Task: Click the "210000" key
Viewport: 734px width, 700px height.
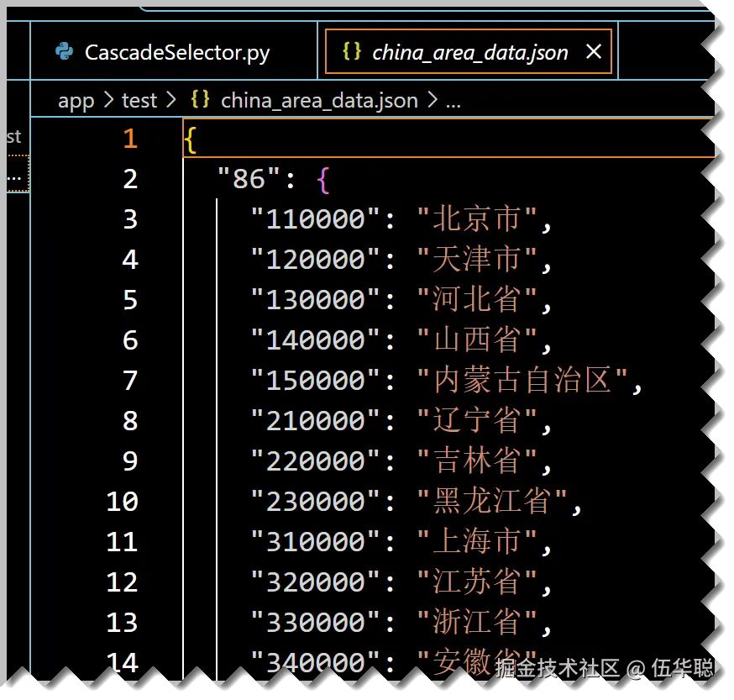Action: click(315, 420)
